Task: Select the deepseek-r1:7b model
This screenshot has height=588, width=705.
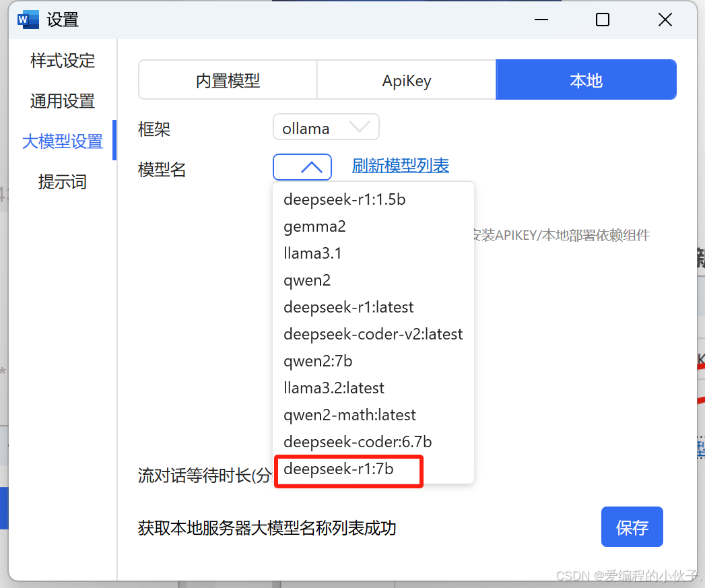Action: pyautogui.click(x=347, y=469)
